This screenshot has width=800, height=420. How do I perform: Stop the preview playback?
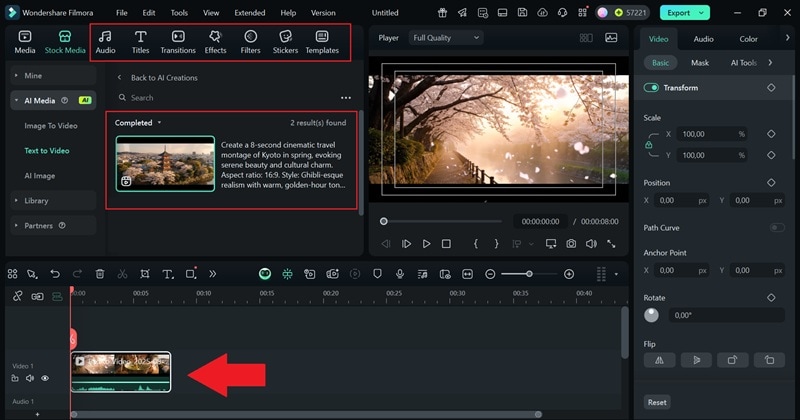[x=446, y=244]
